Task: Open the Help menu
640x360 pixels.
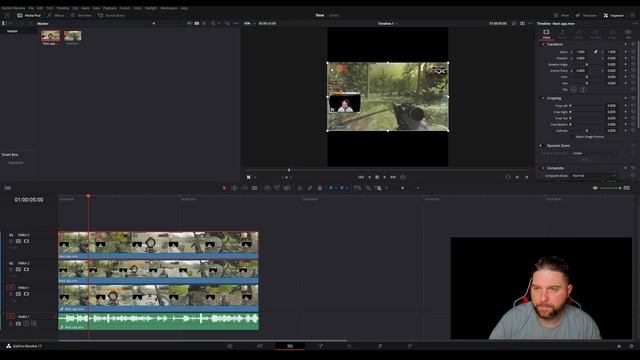Action: [x=184, y=8]
